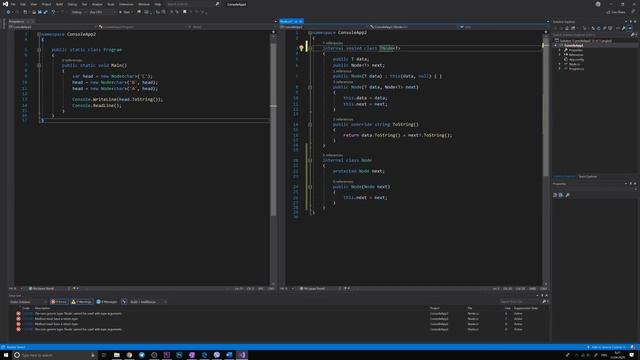
Task: Open the zoom level dropdown under Program.cs
Action: tap(15, 289)
